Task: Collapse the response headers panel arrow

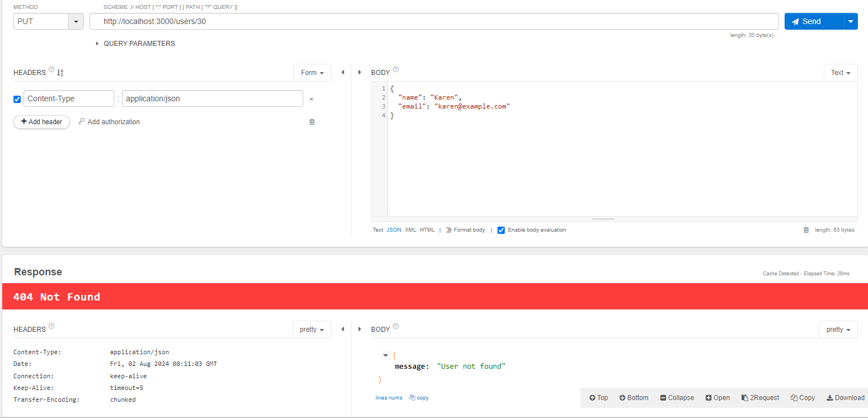Action: point(342,329)
